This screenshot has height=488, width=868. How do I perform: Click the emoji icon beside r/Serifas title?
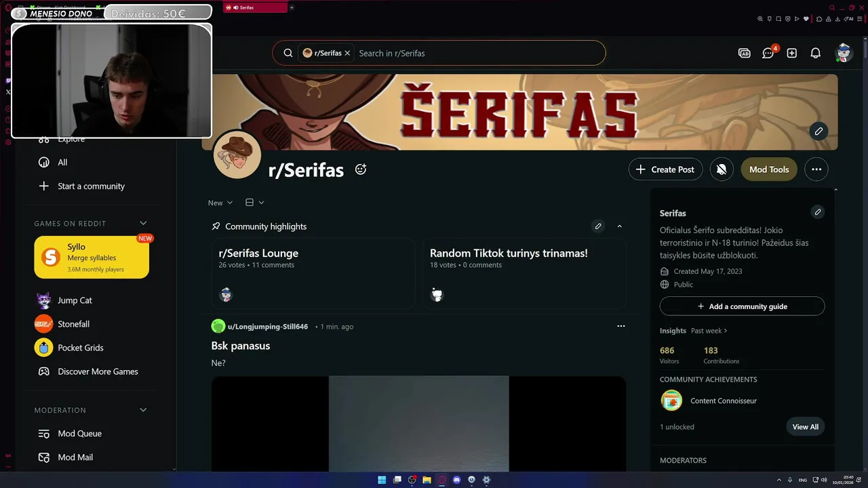(x=361, y=169)
